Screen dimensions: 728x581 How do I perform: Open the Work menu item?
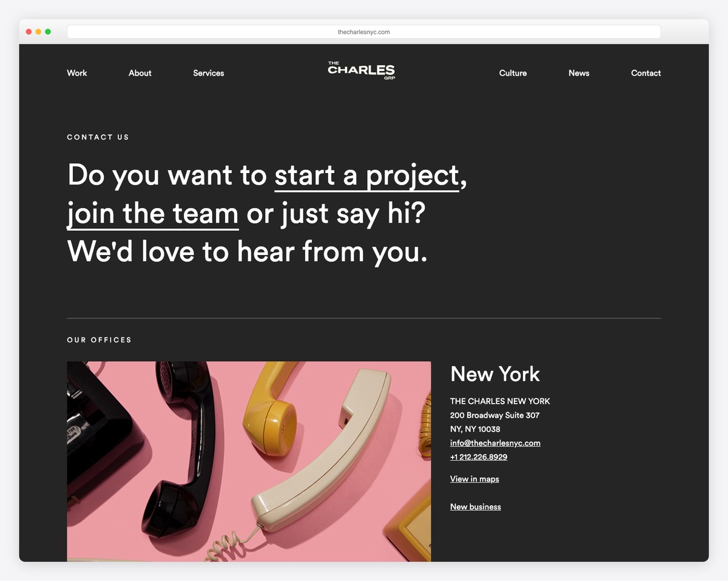coord(77,73)
